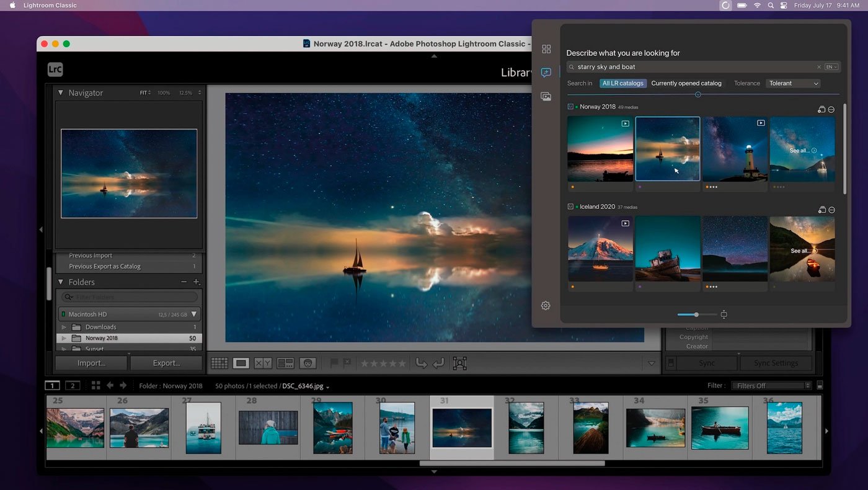Image resolution: width=868 pixels, height=490 pixels.
Task: Open Compare view (X|Y) icon
Action: point(263,363)
